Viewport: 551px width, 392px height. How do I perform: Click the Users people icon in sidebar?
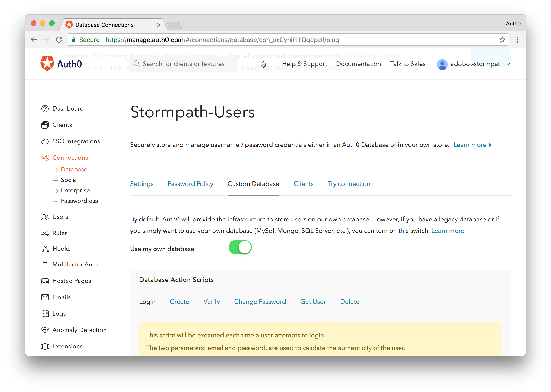pyautogui.click(x=45, y=217)
